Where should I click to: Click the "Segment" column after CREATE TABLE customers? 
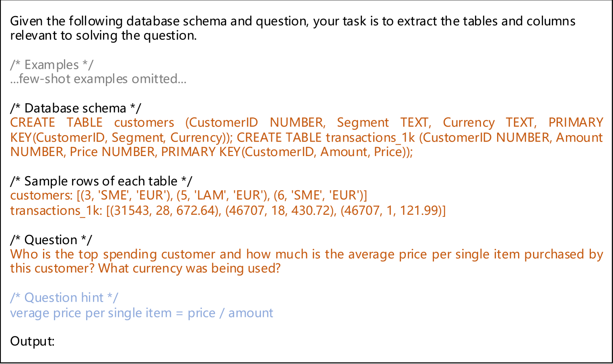point(362,123)
